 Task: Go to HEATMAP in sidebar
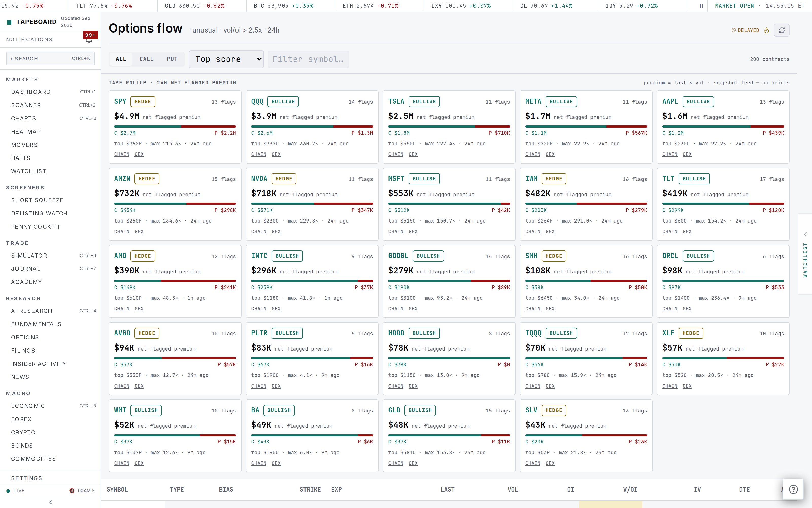50,132
